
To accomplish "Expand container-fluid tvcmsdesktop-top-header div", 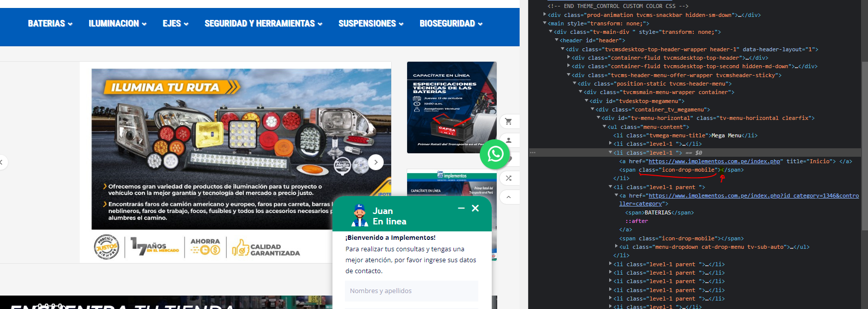I will point(569,57).
